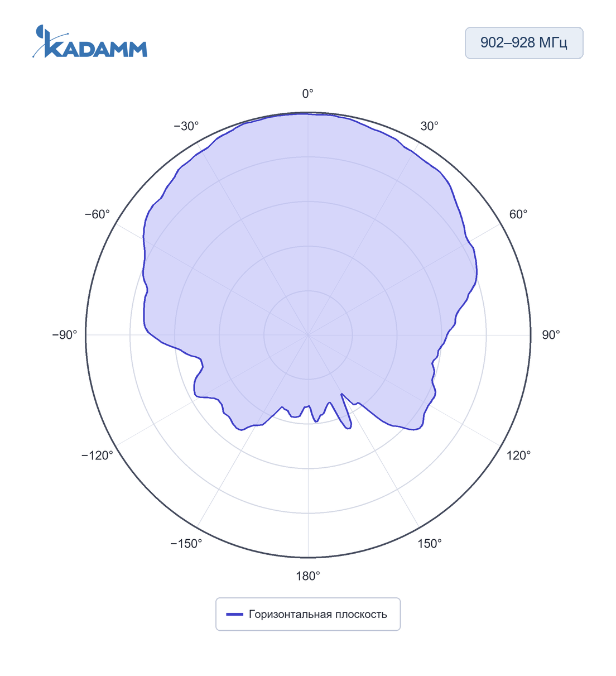Click the −60° angle label
Screen dimensions: 616x676
pos(98,214)
